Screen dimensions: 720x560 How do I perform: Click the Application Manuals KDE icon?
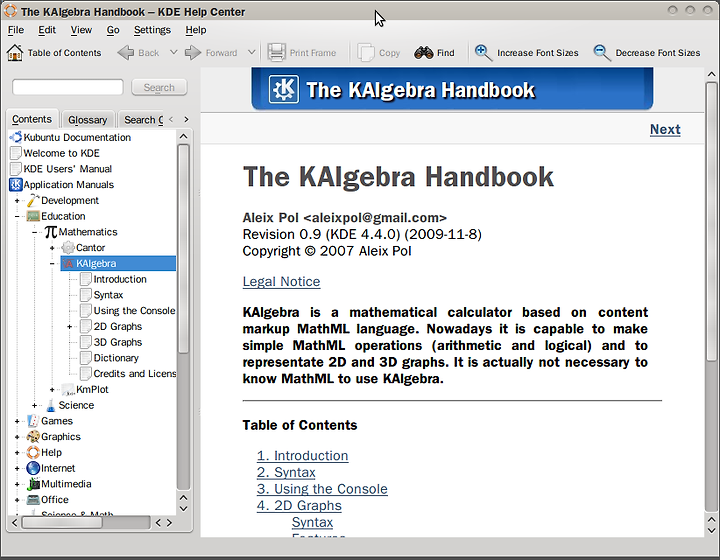click(x=16, y=185)
